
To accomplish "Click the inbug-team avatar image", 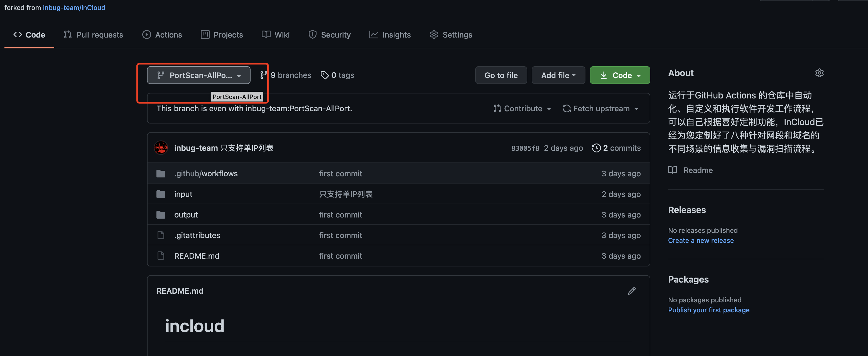I will pyautogui.click(x=161, y=148).
